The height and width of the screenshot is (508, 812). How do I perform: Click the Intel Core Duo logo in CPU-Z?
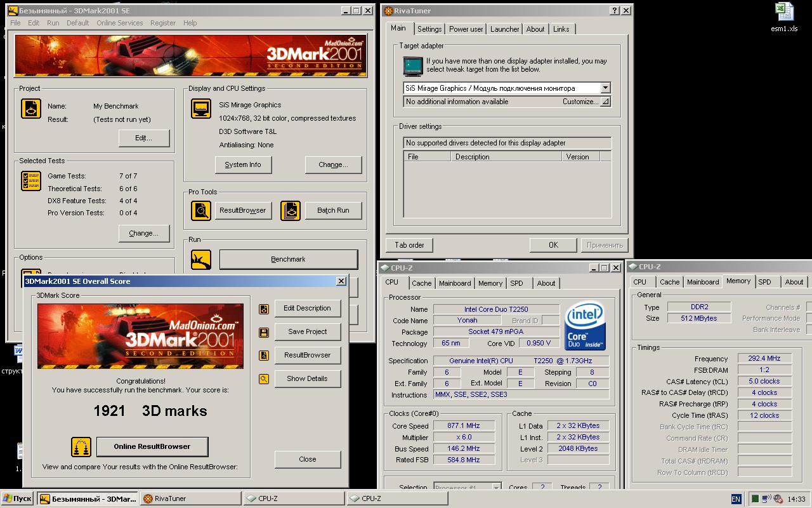point(585,327)
